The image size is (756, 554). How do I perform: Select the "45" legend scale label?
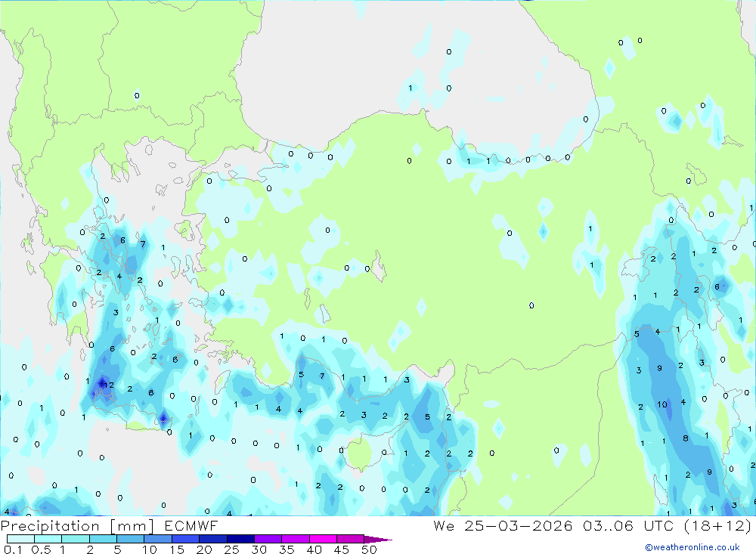[x=342, y=549]
